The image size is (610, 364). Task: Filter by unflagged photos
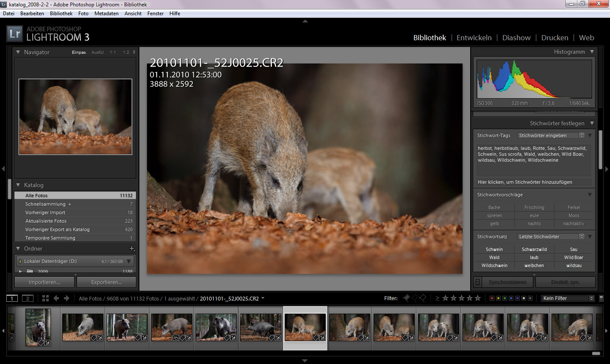414,298
